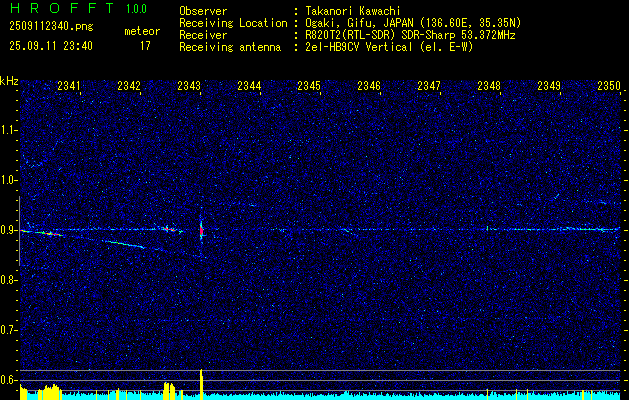
Task: Click the 'meteor' label
Action: point(142,31)
